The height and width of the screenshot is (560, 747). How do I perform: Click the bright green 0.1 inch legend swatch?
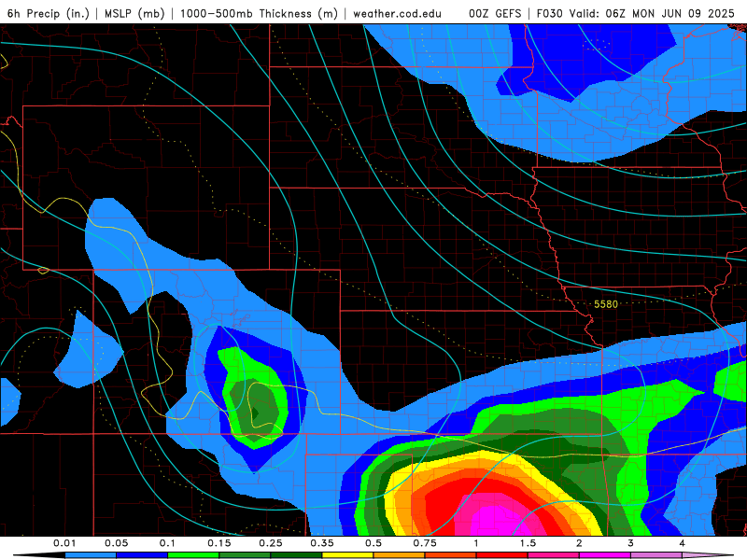(x=193, y=555)
